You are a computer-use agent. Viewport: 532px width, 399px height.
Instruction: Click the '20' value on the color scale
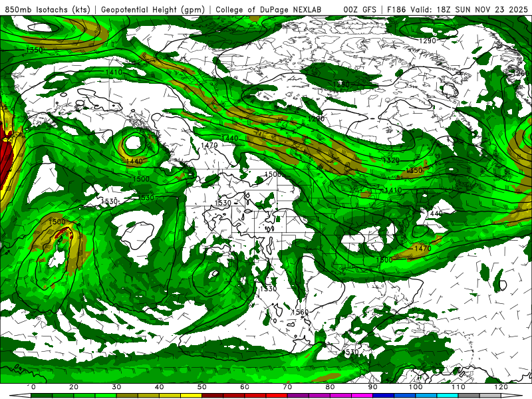coord(74,387)
